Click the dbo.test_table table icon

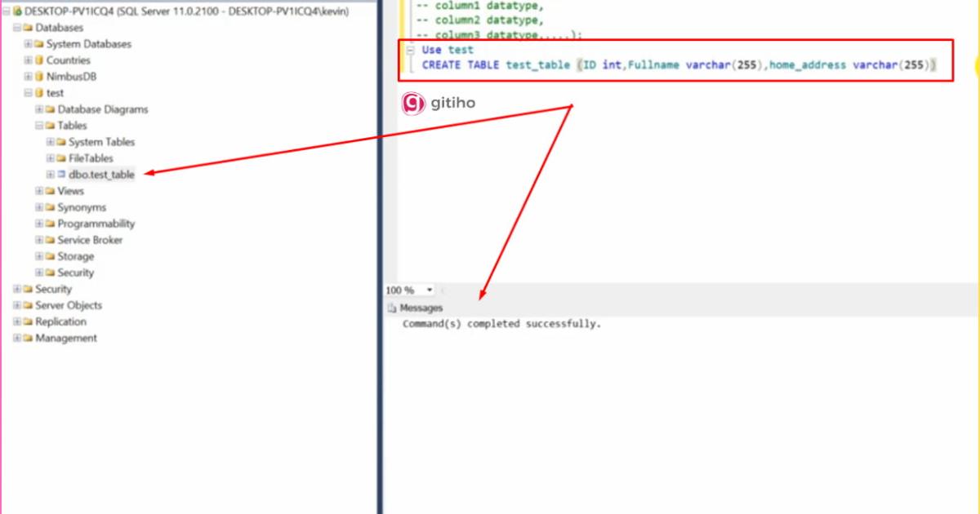(60, 174)
